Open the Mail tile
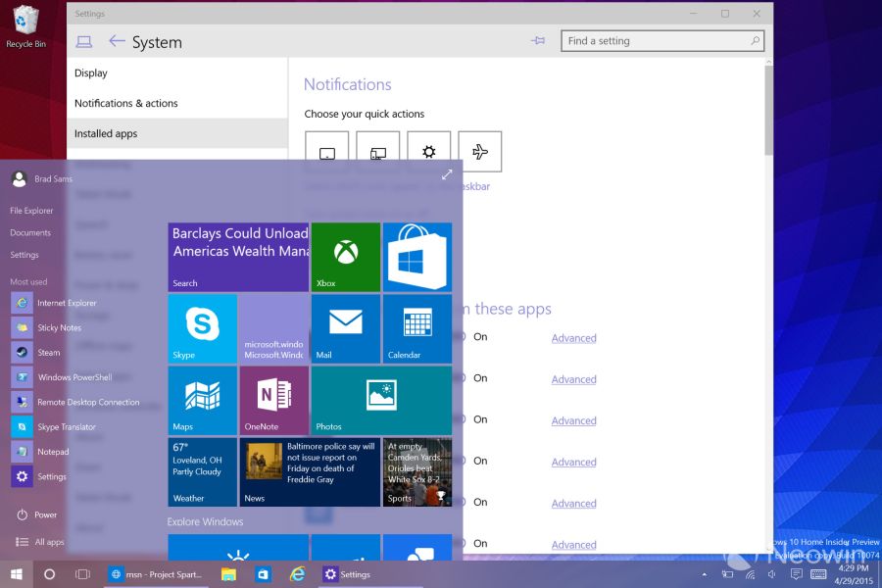The width and height of the screenshot is (882, 588). [345, 328]
